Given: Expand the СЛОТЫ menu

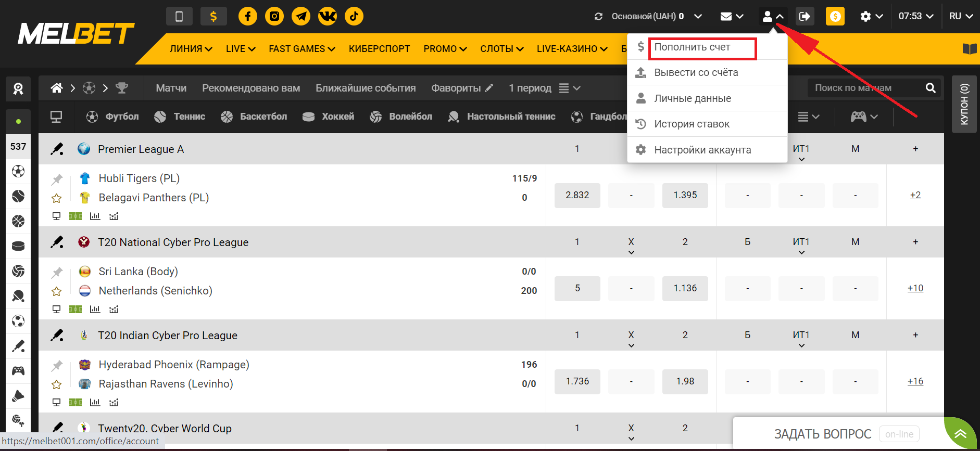Looking at the screenshot, I should coord(502,49).
